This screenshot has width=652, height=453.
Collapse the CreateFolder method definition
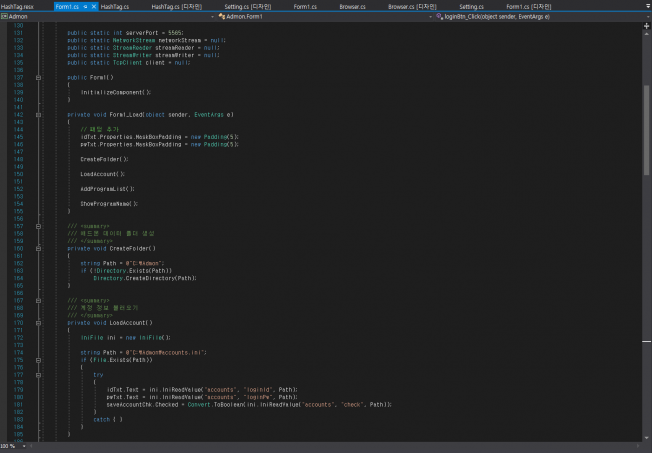click(38, 249)
